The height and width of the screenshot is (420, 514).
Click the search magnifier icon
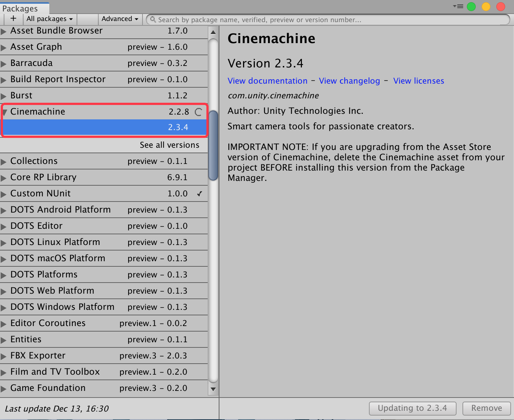(153, 20)
